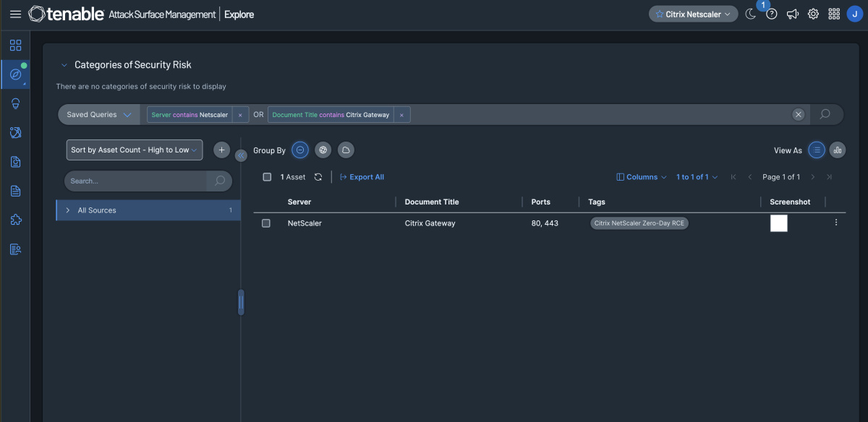Screen dimensions: 868x422
Task: Sort by Ports column header
Action: 540,202
